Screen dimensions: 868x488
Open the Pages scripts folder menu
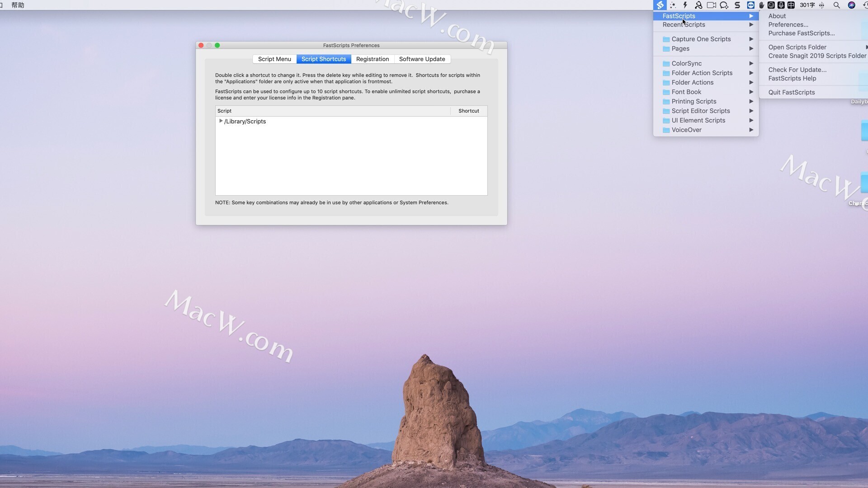coord(706,48)
